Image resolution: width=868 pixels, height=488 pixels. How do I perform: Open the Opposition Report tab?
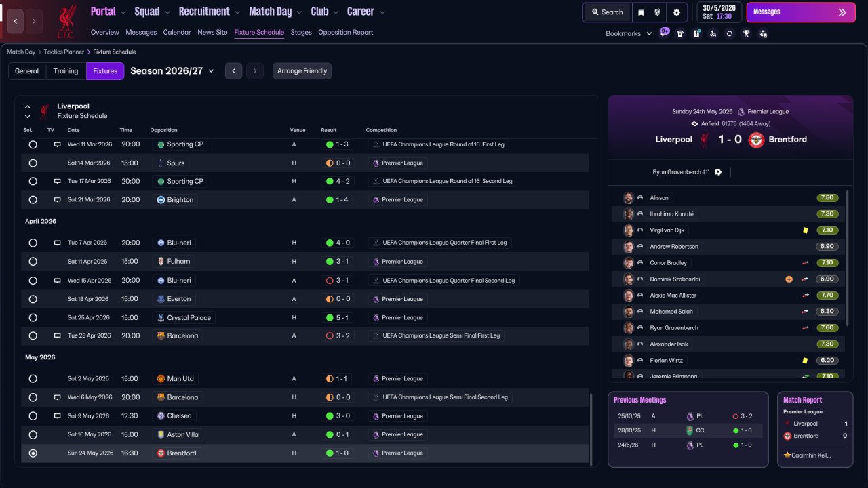click(x=345, y=33)
